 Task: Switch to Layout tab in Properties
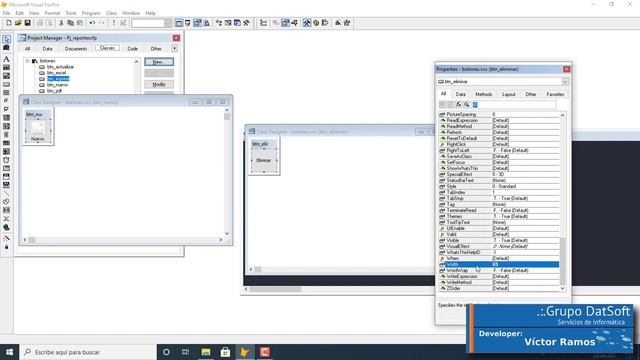click(x=509, y=94)
